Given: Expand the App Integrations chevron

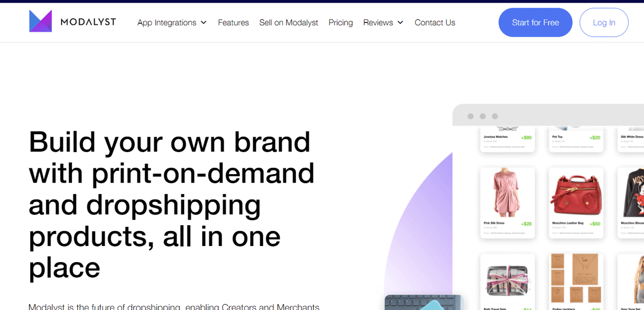Looking at the screenshot, I should tap(203, 23).
